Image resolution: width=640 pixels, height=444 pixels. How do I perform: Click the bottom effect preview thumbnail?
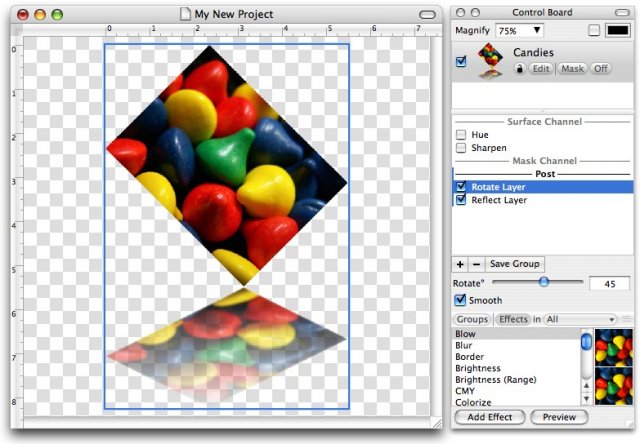(613, 386)
